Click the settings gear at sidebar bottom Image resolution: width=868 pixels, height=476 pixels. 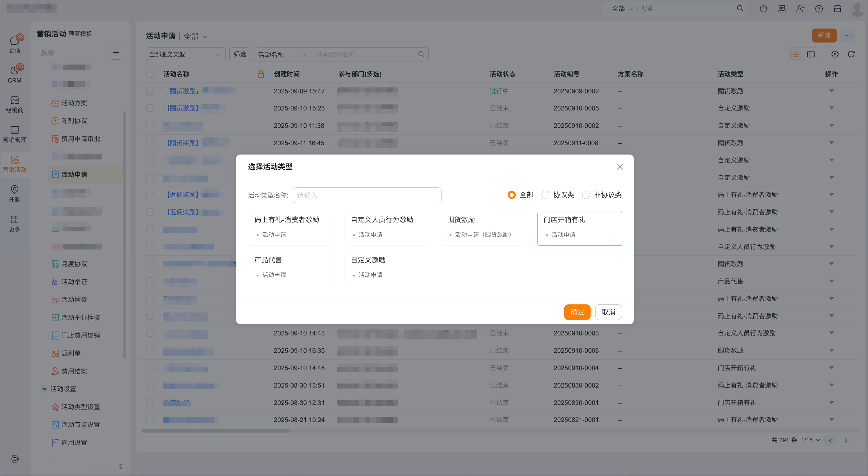click(x=15, y=459)
